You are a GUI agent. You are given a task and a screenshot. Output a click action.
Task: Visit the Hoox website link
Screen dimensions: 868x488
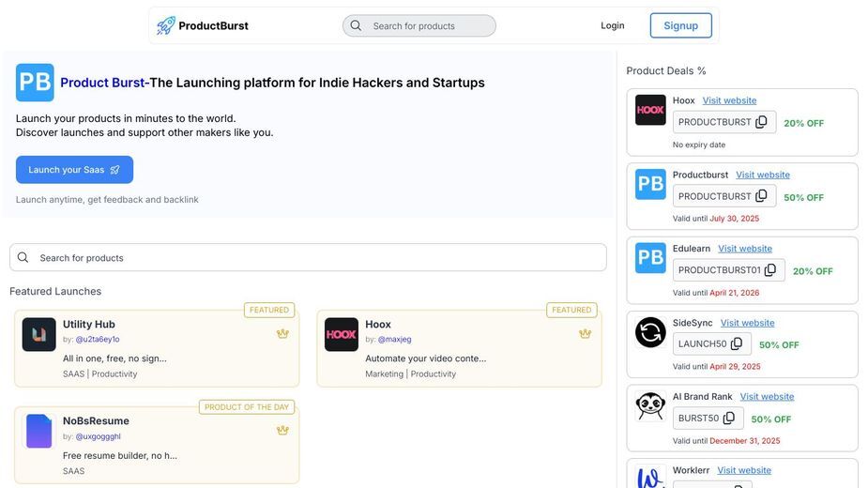pos(729,100)
